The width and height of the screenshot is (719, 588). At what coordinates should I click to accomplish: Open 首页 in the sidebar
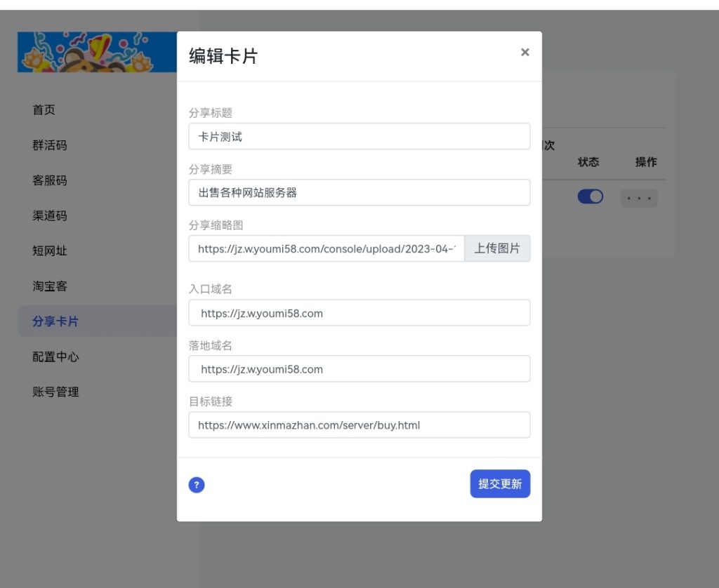pos(44,110)
